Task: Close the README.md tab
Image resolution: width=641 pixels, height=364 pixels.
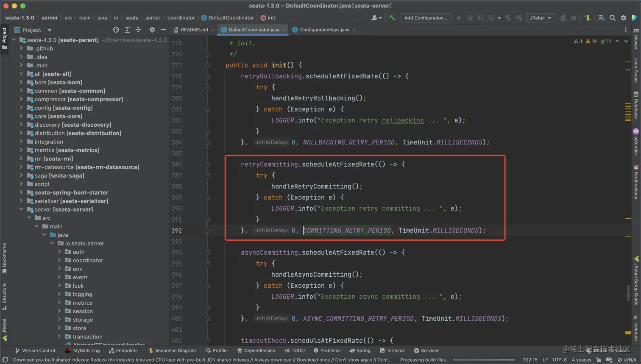Action: coord(213,30)
